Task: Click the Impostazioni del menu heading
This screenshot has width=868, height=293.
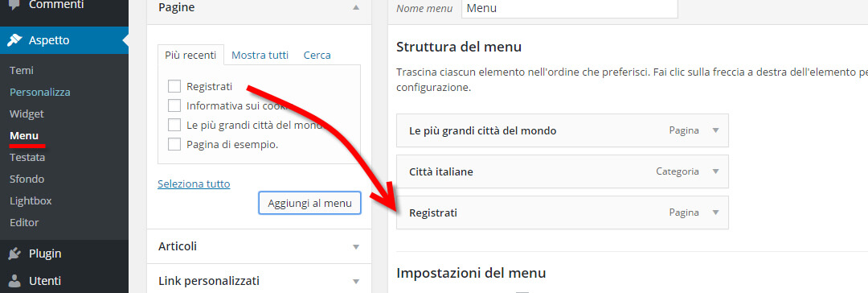Action: pyautogui.click(x=471, y=273)
